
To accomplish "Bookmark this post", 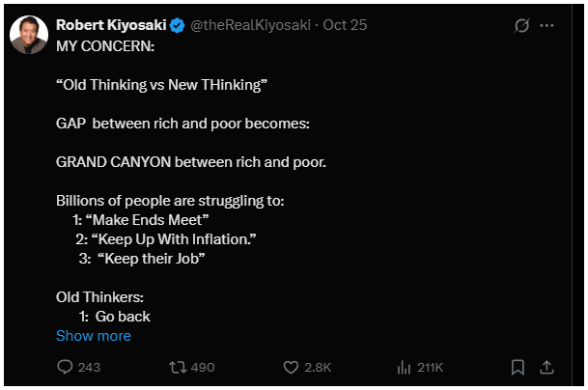I will pyautogui.click(x=518, y=367).
